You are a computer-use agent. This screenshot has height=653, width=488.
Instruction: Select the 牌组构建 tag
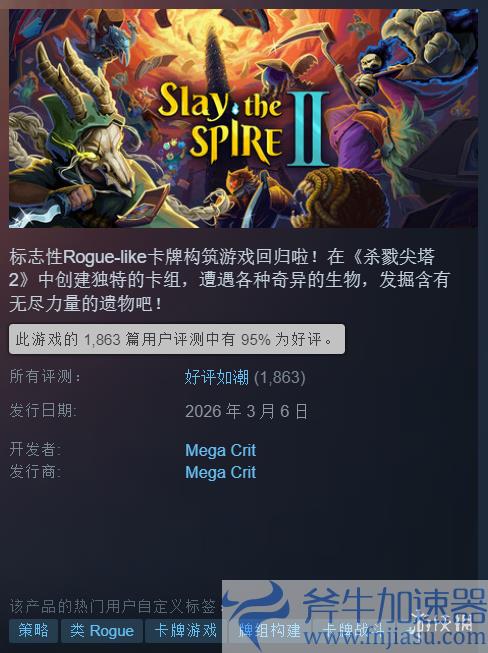pos(269,631)
